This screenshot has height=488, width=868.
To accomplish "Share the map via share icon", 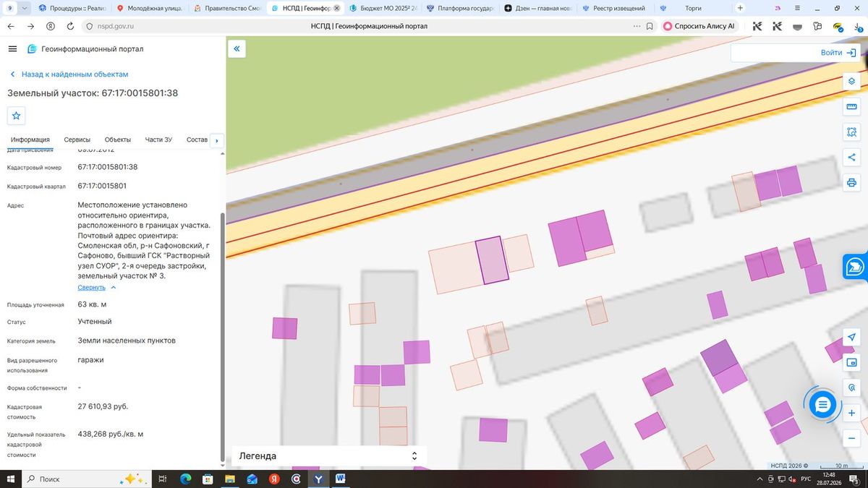I will pyautogui.click(x=851, y=158).
